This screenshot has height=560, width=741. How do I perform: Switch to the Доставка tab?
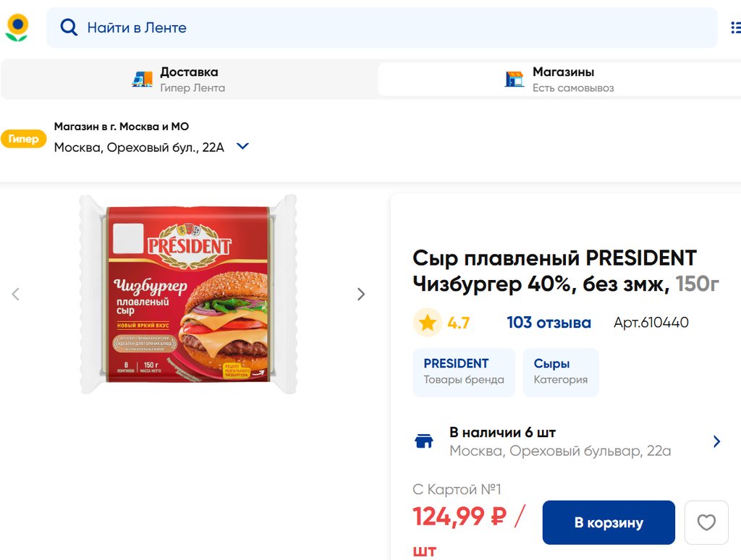tap(189, 79)
